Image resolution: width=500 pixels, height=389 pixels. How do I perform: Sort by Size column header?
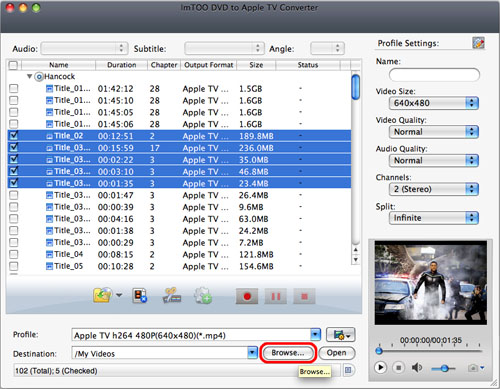pyautogui.click(x=256, y=65)
